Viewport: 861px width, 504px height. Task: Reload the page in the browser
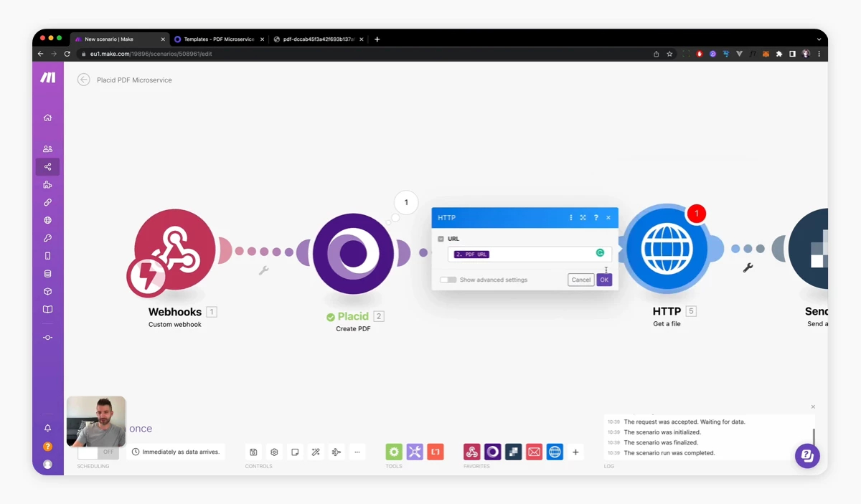coord(67,54)
